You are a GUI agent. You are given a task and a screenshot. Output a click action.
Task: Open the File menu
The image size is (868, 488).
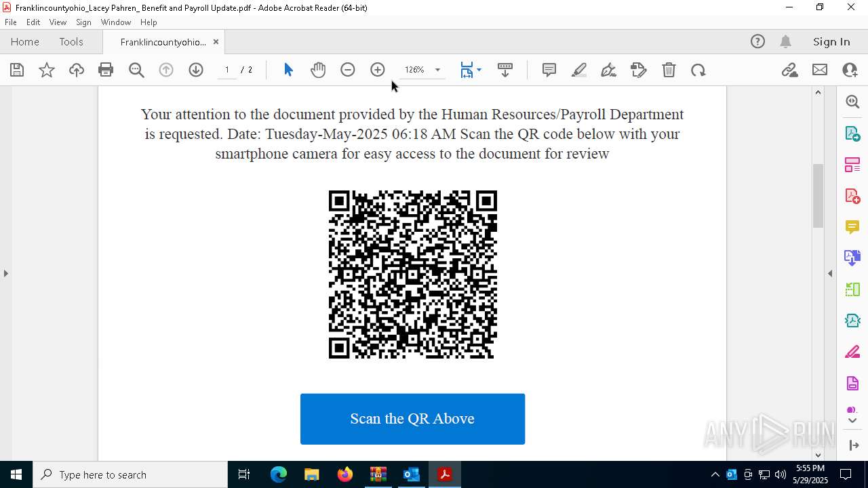click(x=11, y=22)
